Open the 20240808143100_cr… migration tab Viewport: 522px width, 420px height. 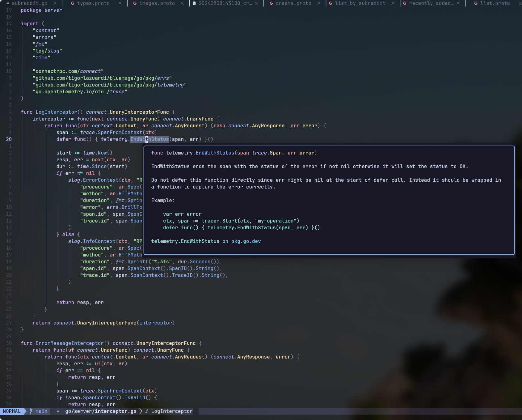click(x=225, y=3)
